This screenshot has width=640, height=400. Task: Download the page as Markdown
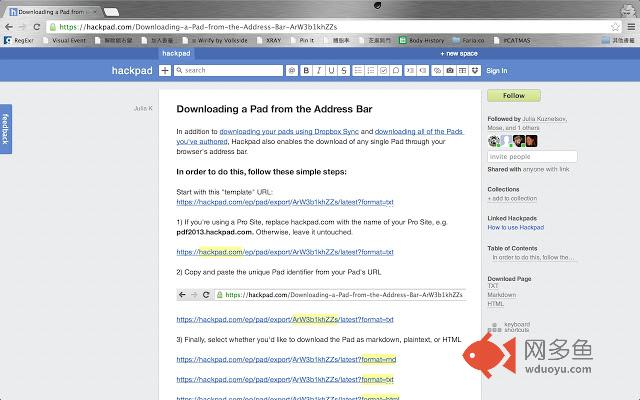point(502,295)
